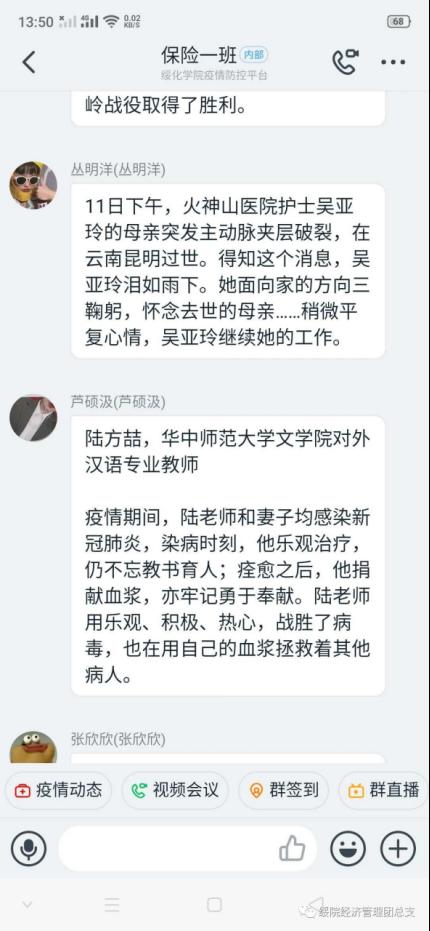Image resolution: width=430 pixels, height=931 pixels.
Task: View 丛明洋's avatar profile
Action: (x=33, y=185)
